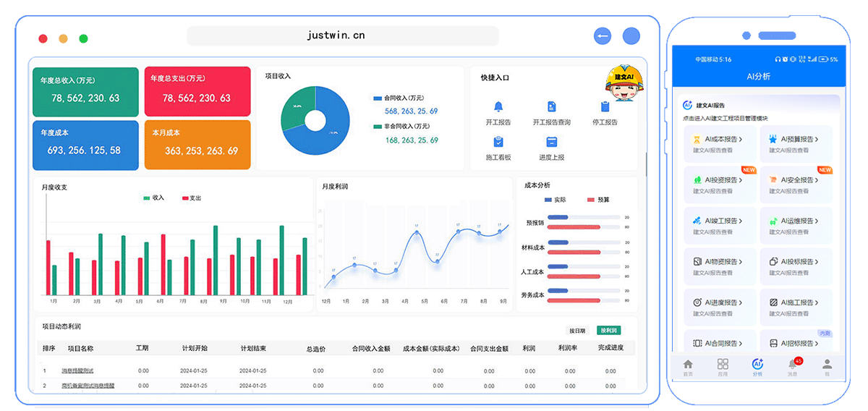Click the justwin.cn address bar
The image size is (868, 411).
coord(342,35)
